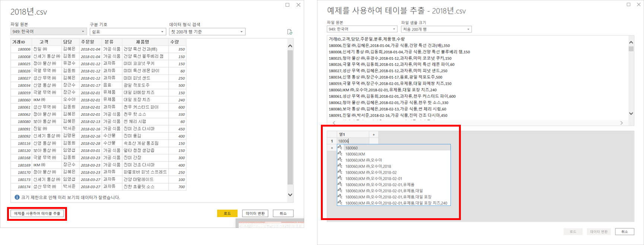Viewport: 644px width, 245px height.
Task: Click the 담당 column header
Action: click(x=70, y=42)
